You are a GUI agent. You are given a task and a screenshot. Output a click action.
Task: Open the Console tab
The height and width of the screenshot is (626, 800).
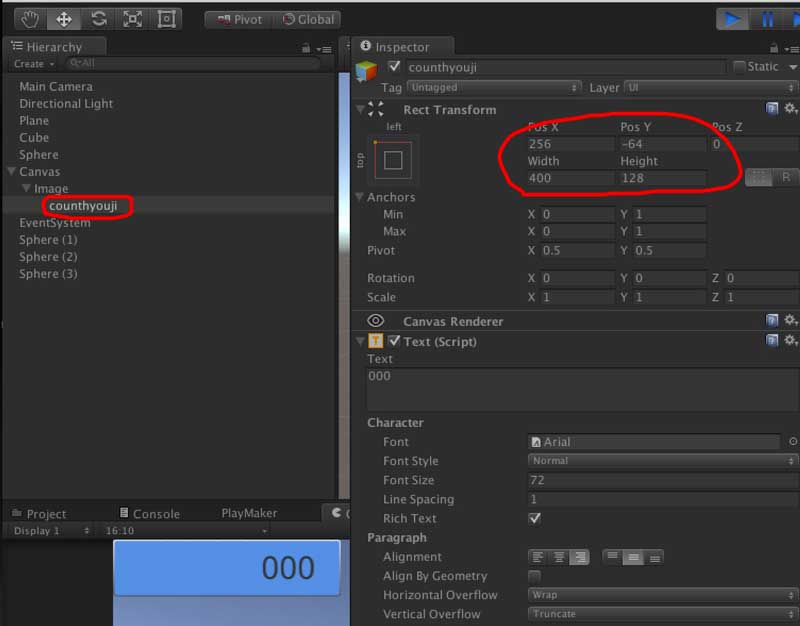(x=149, y=513)
